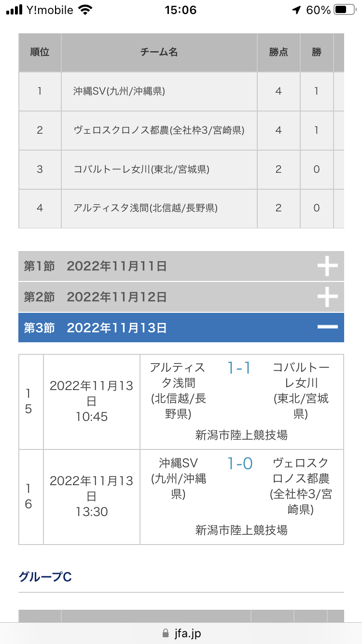
Task: Expand 第1節 section with plus icon
Action: pos(327,266)
